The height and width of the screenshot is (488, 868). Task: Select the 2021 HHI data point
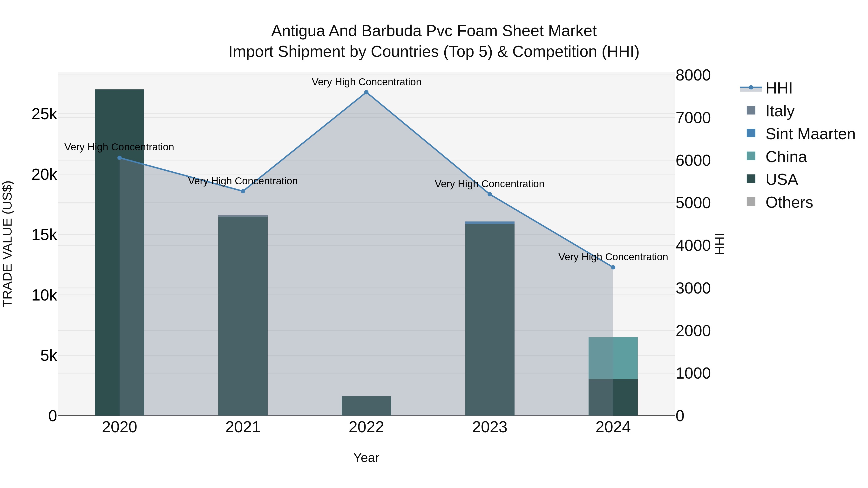(x=243, y=191)
